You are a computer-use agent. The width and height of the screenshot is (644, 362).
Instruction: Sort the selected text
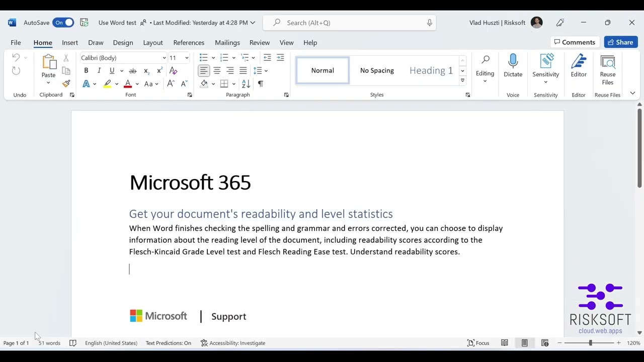tap(246, 84)
